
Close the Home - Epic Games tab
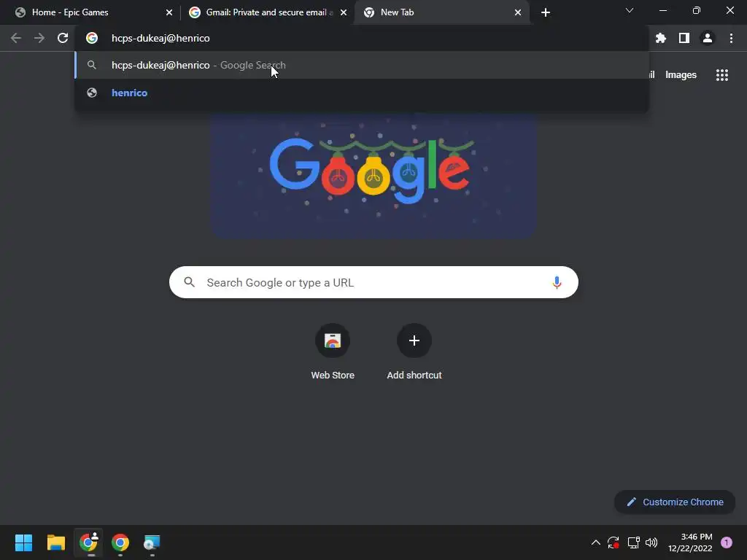[x=169, y=12]
